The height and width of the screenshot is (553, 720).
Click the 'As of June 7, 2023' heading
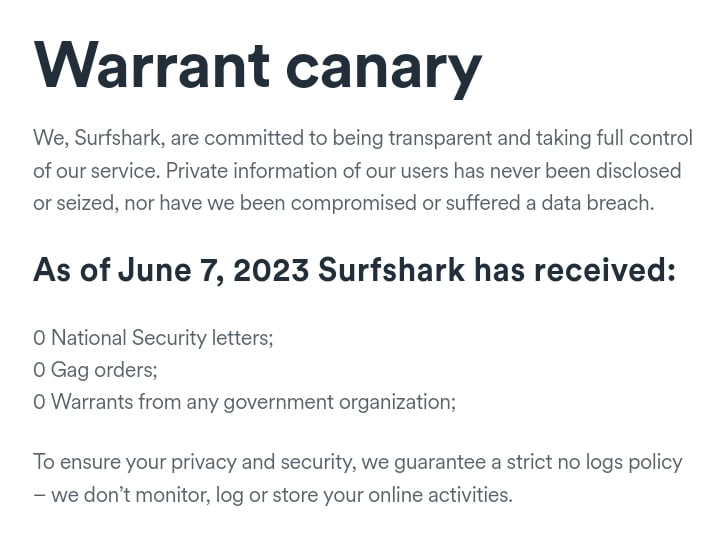point(354,270)
